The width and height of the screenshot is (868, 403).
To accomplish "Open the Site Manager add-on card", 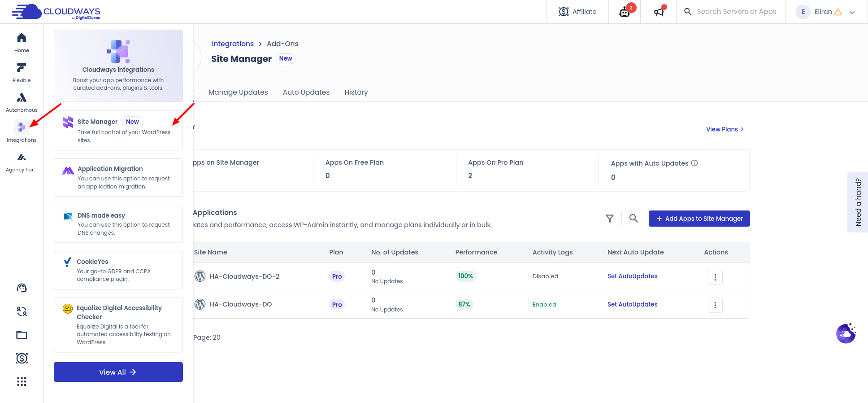I will pyautogui.click(x=118, y=130).
